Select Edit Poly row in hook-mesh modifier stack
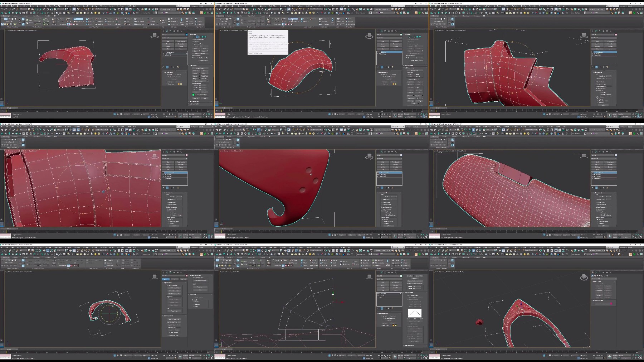Viewport: 644px width, 362px height. click(175, 54)
